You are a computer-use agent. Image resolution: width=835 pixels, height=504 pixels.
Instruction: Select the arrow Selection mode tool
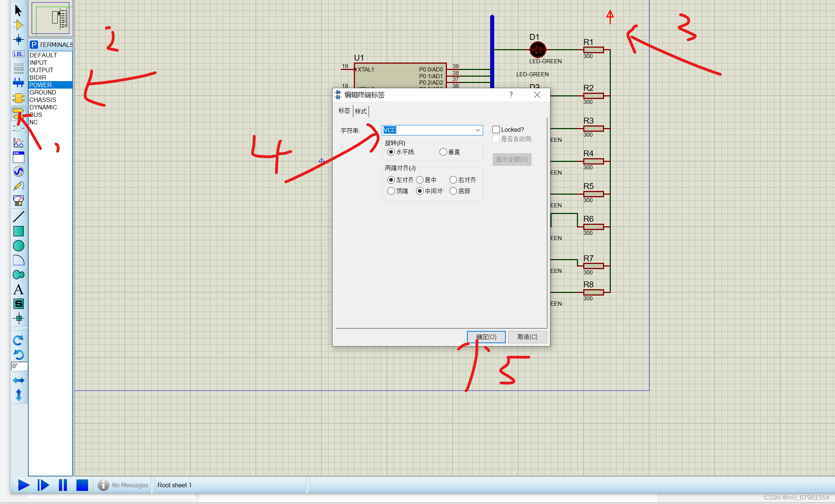(18, 10)
